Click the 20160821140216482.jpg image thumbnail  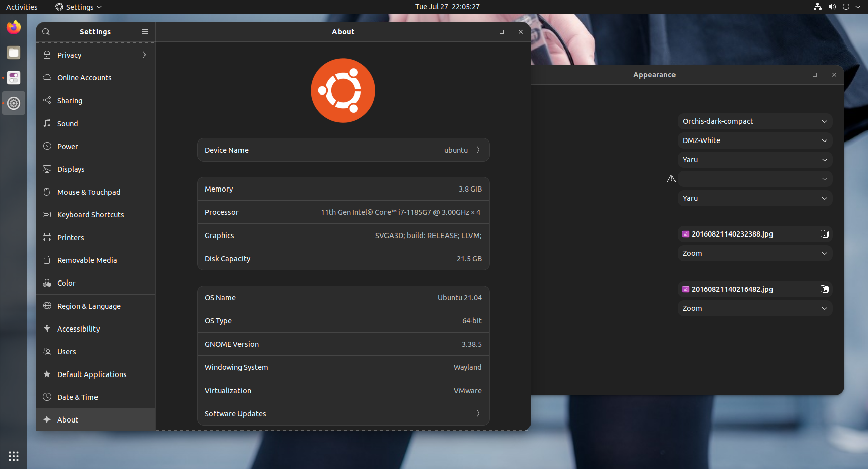click(x=686, y=289)
